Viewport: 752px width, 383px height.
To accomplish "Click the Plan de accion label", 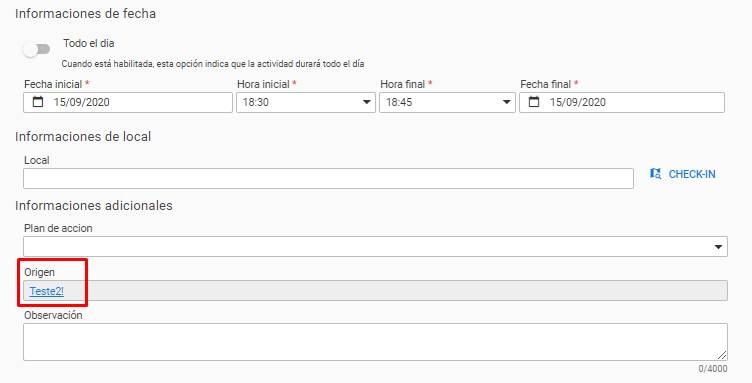I will click(x=58, y=228).
